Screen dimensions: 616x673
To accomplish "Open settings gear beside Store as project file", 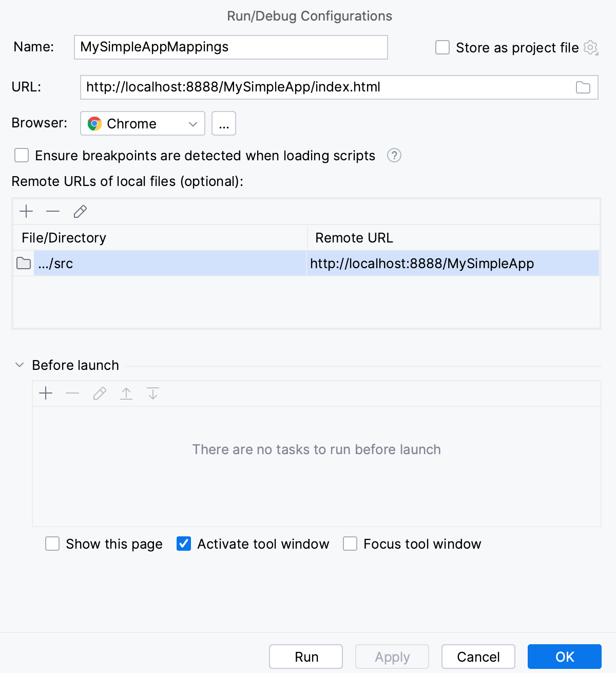I will (591, 48).
